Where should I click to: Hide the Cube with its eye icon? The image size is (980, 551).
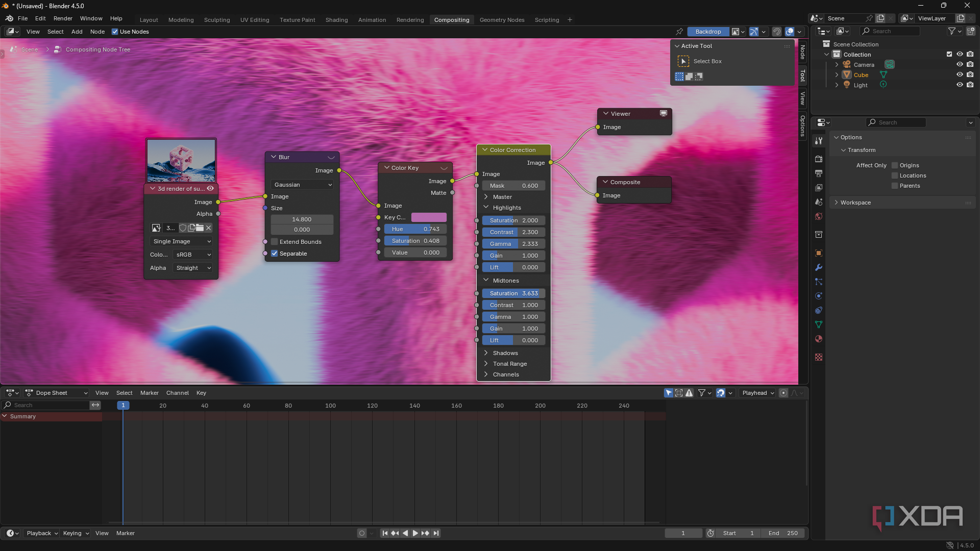point(960,74)
